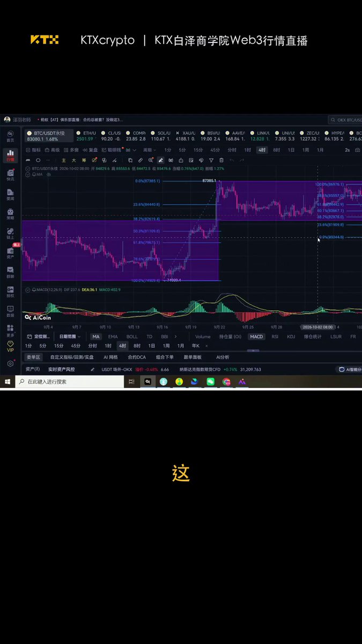Open the 策略 strategy robot sidebar icon
Image resolution: width=362 pixels, height=644 pixels.
pyautogui.click(x=10, y=214)
